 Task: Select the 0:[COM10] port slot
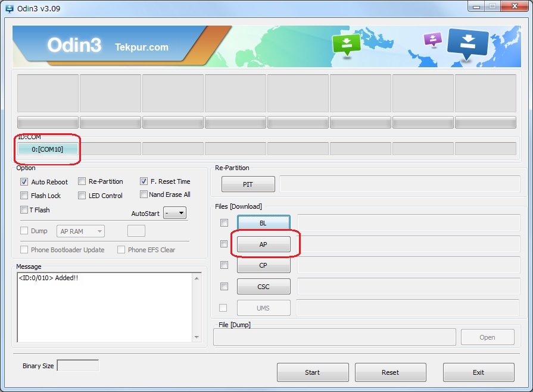(x=48, y=149)
